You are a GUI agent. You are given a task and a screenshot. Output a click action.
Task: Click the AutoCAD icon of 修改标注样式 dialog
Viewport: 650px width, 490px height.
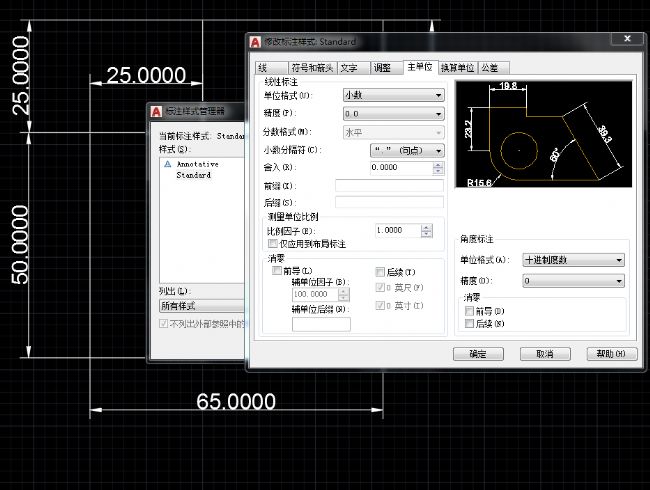click(255, 42)
